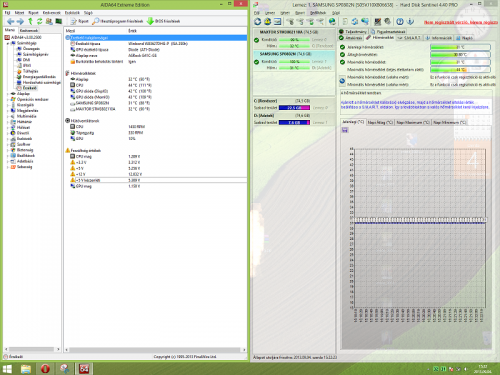This screenshot has width=500, height=375.
Task: Select the Figyelmeztetések tab in Sentinel
Action: tap(388, 32)
